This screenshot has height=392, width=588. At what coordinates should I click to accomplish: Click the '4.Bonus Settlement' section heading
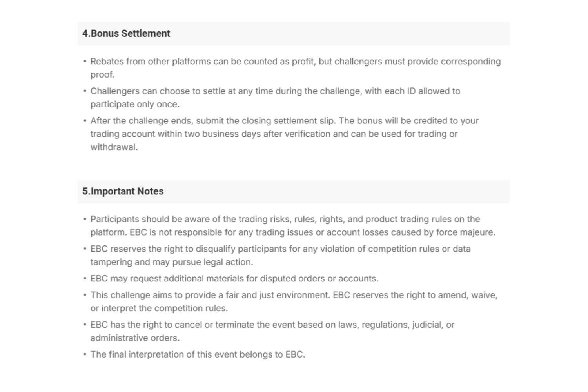pyautogui.click(x=126, y=34)
